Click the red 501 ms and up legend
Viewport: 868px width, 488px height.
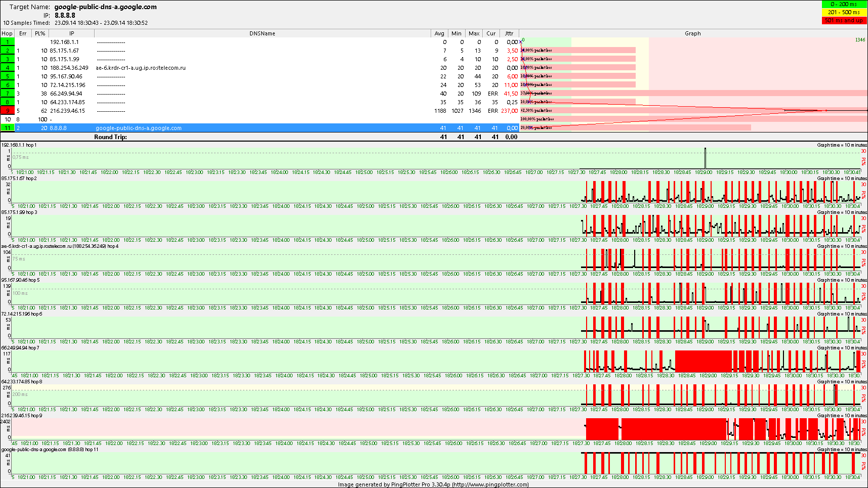pyautogui.click(x=844, y=20)
